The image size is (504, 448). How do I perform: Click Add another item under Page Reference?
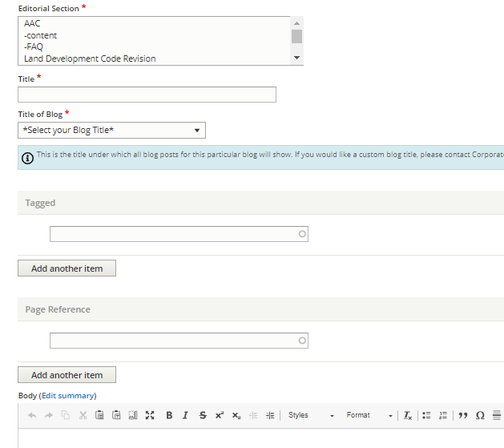pyautogui.click(x=67, y=375)
